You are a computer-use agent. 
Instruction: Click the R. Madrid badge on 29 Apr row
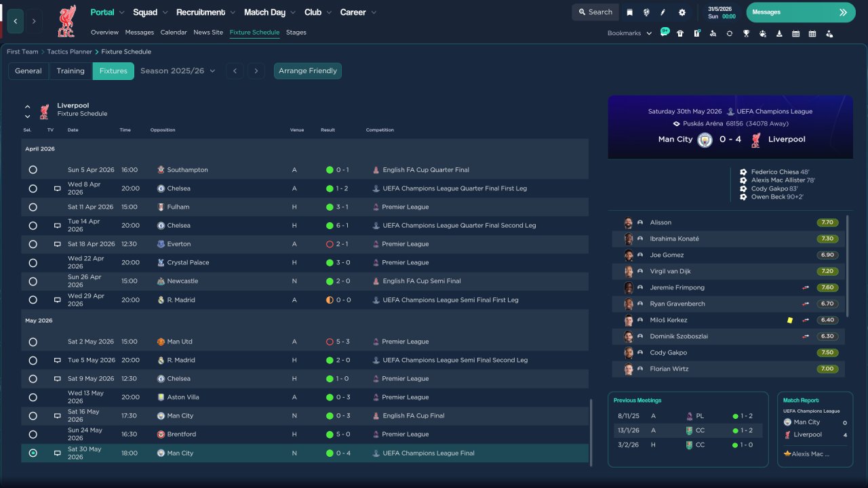coord(161,300)
